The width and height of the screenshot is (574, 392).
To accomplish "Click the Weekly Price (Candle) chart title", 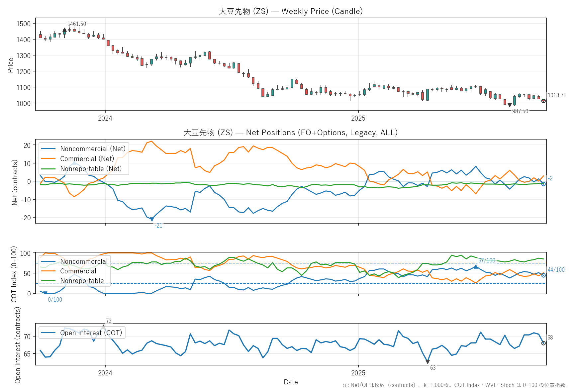I will (x=291, y=11).
